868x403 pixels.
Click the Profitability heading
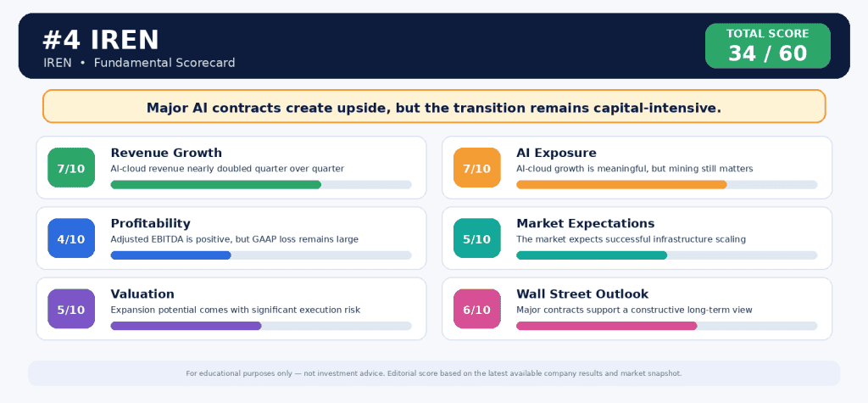(151, 223)
